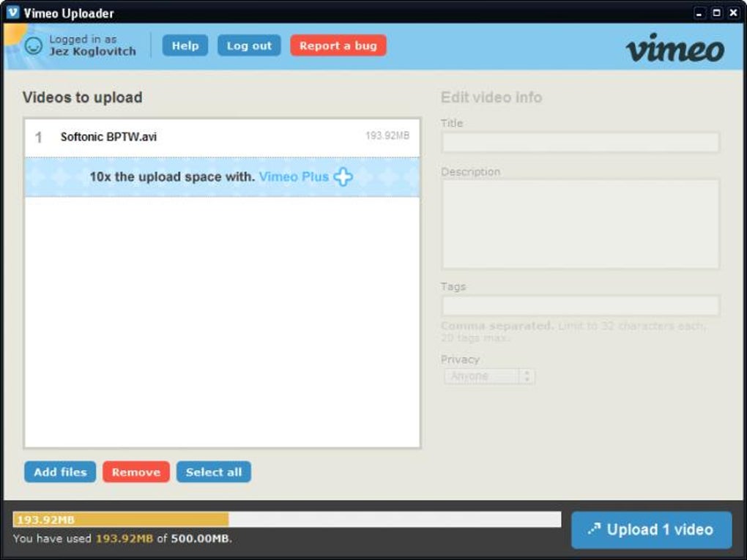Click Report a bug
The height and width of the screenshot is (560, 747).
point(338,45)
